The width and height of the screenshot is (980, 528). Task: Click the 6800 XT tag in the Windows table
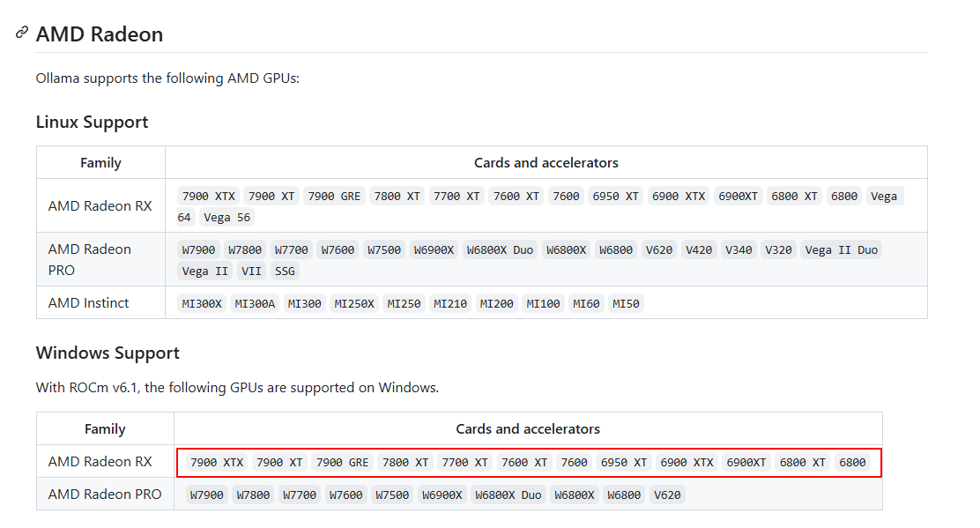coord(803,463)
